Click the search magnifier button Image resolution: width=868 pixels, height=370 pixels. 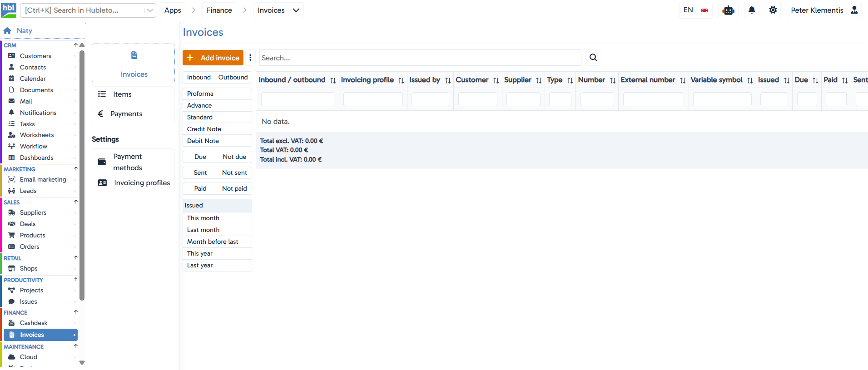pyautogui.click(x=593, y=58)
